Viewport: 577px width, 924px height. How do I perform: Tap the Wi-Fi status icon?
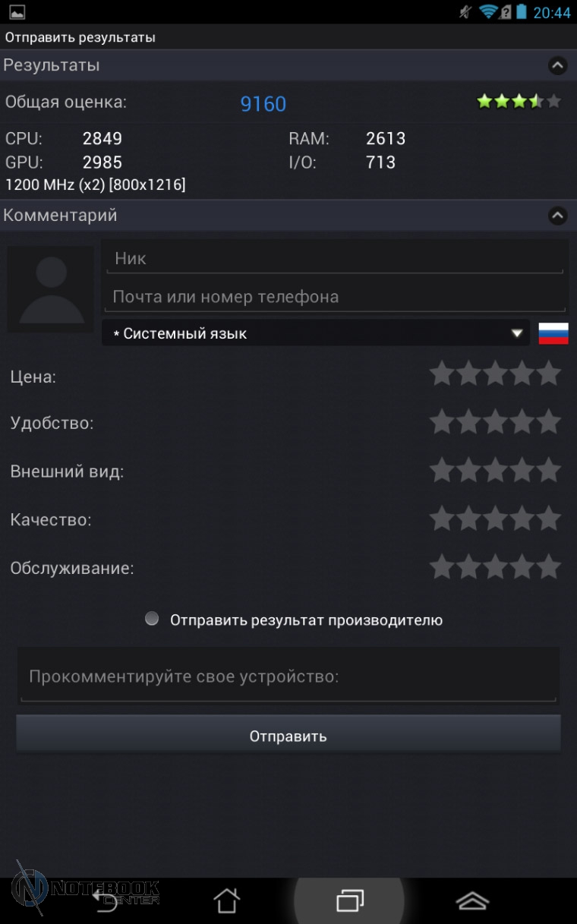pos(487,11)
